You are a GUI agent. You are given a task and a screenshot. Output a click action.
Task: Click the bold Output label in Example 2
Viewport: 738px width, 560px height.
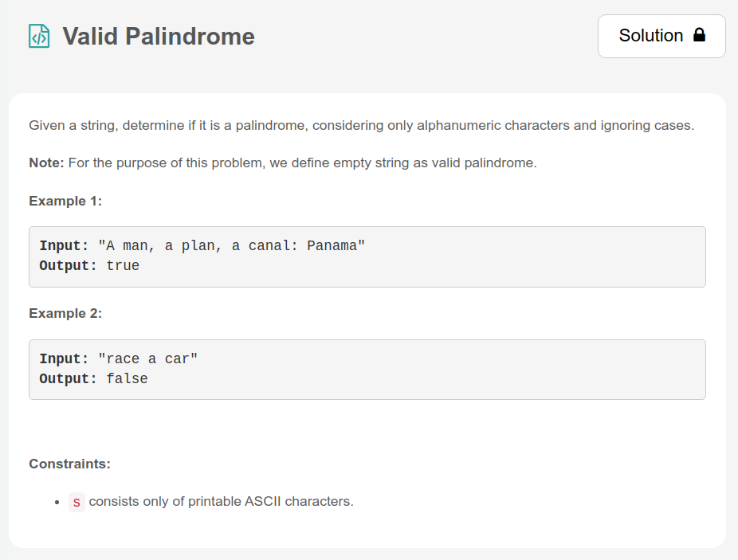pyautogui.click(x=68, y=379)
